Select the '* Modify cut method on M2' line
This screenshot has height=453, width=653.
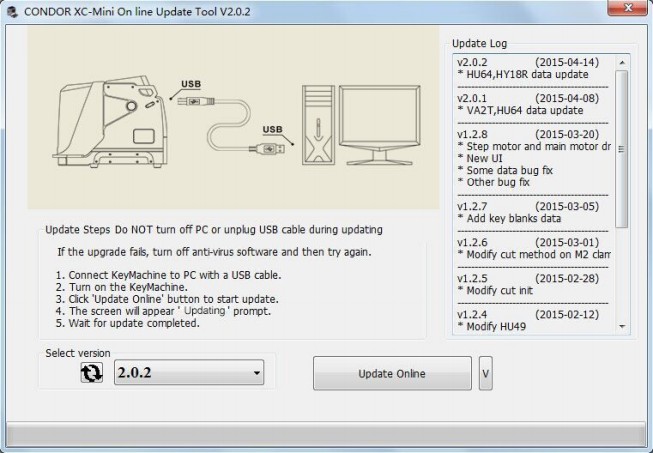tap(534, 254)
